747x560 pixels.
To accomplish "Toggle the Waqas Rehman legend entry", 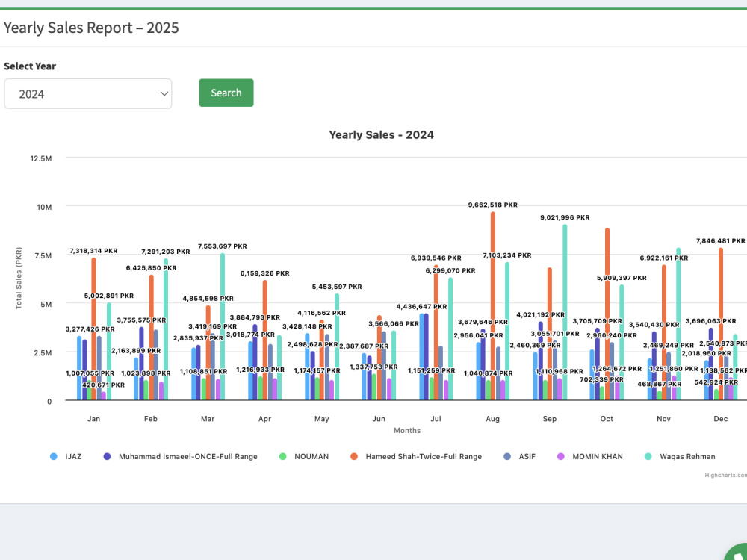I will click(x=680, y=456).
